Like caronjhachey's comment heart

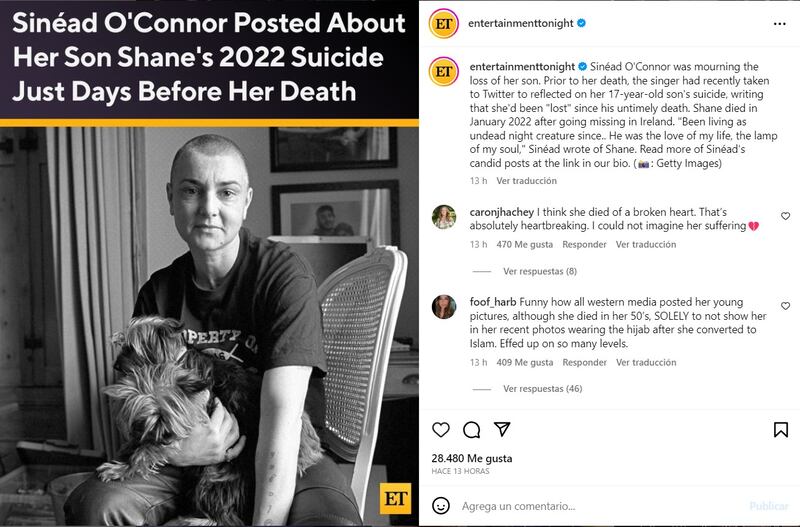(x=785, y=216)
